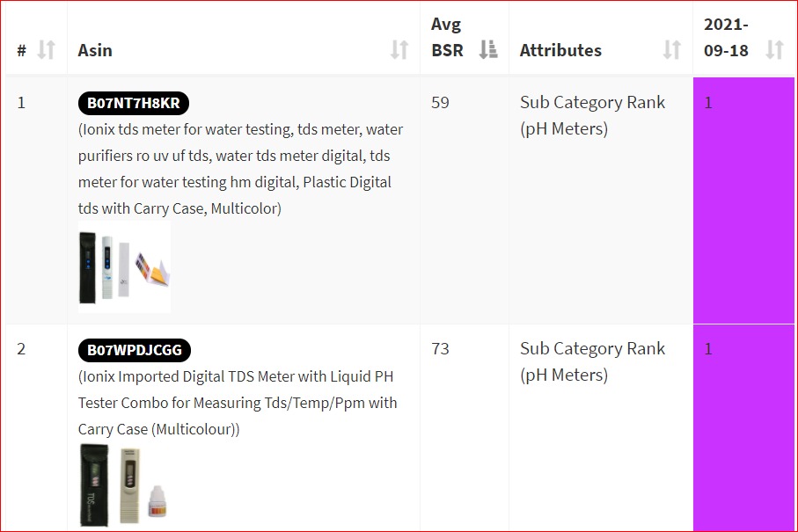The image size is (798, 532).
Task: Open the B07NT7H8KR ASIN badge
Action: click(133, 103)
